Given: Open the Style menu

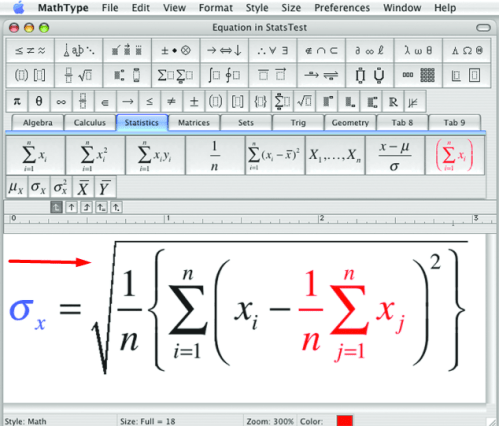Looking at the screenshot, I should 257,8.
